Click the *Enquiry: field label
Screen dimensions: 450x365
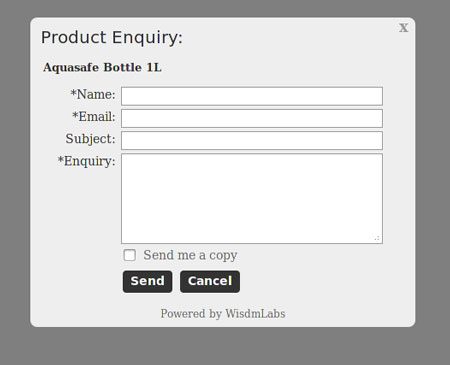point(86,161)
